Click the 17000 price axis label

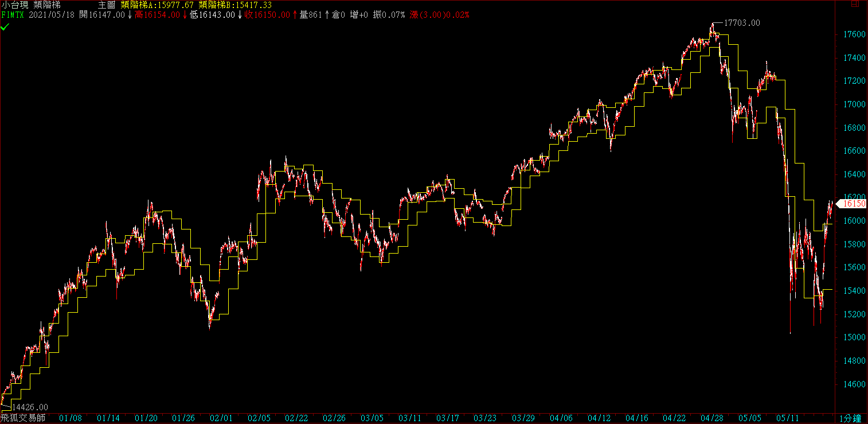[854, 104]
